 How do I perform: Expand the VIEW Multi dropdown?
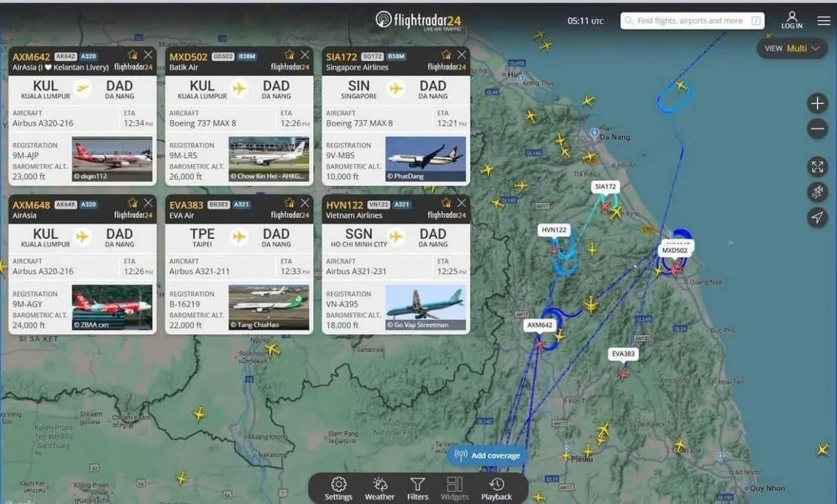click(792, 48)
